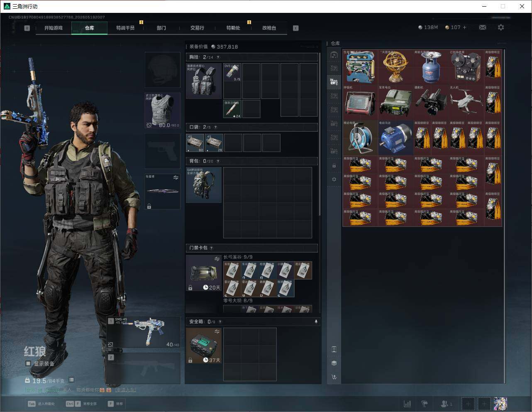The image size is (532, 412).
Task: Click the empty helmet slot
Action: tap(162, 69)
